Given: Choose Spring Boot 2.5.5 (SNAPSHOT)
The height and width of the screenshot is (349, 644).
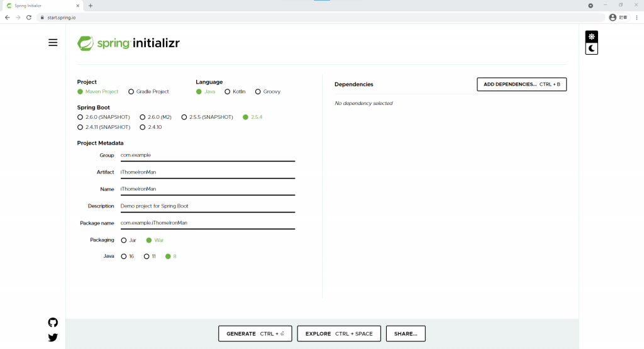Looking at the screenshot, I should [x=207, y=117].
